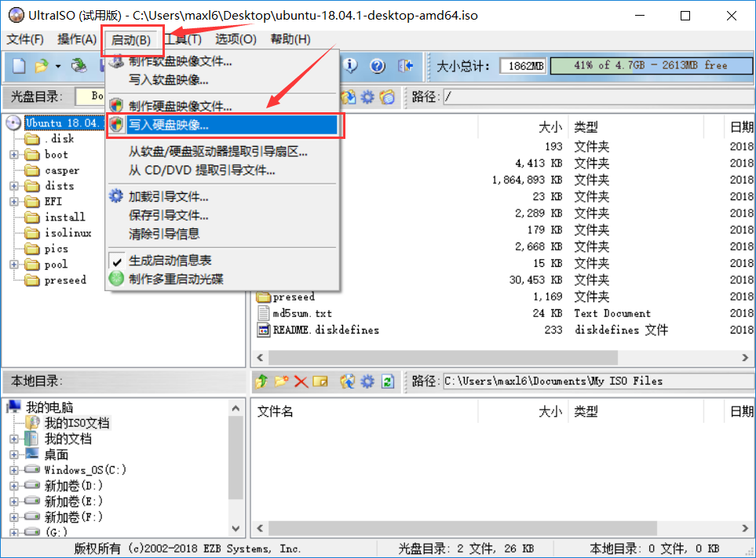Click the Open CD/DVD drive toolbar icon
The height and width of the screenshot is (558, 756).
(x=79, y=66)
